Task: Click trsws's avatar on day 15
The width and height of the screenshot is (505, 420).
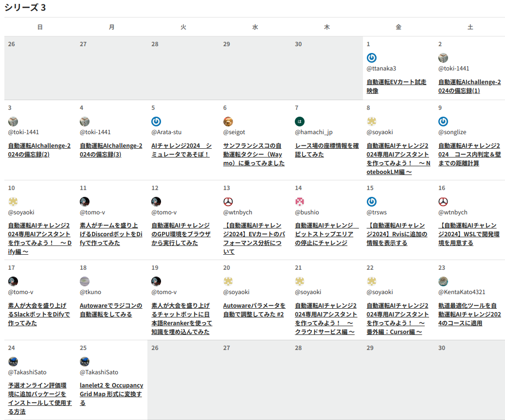Action: 371,202
